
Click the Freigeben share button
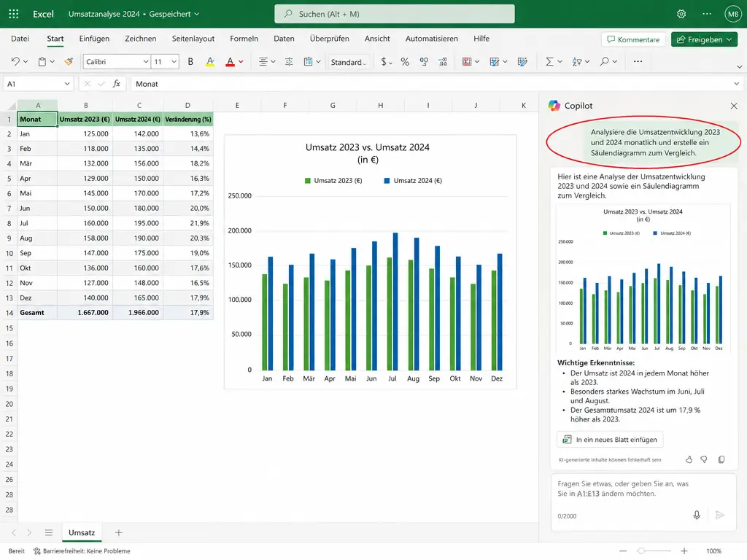point(704,39)
